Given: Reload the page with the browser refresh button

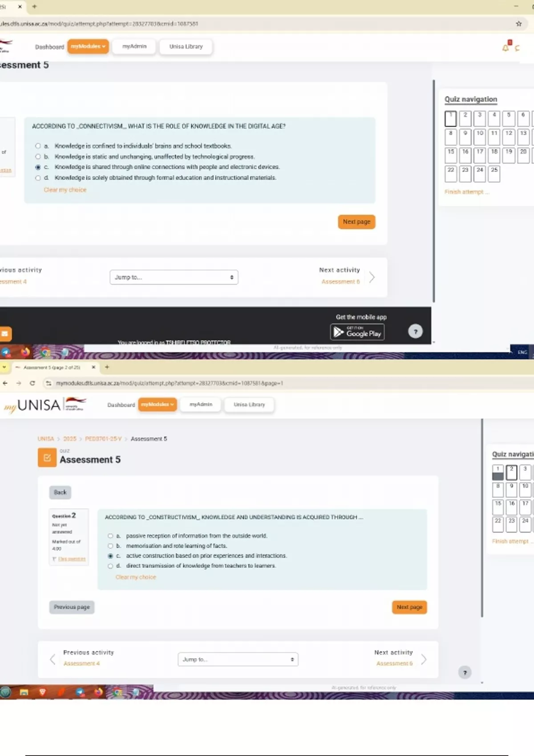Looking at the screenshot, I should (x=32, y=383).
